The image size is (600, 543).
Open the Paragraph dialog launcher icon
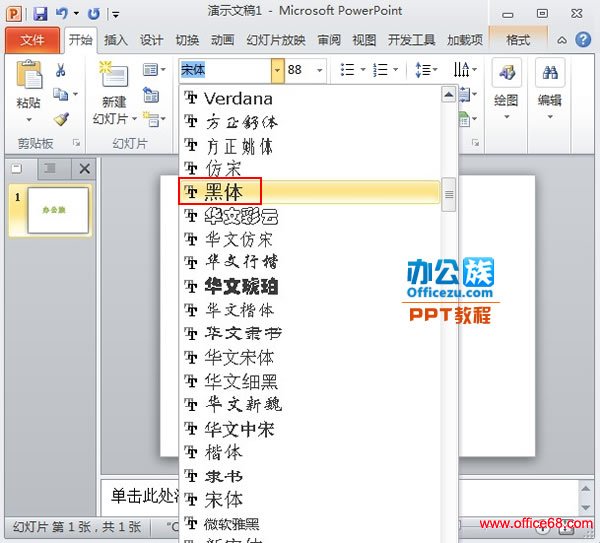click(476, 143)
